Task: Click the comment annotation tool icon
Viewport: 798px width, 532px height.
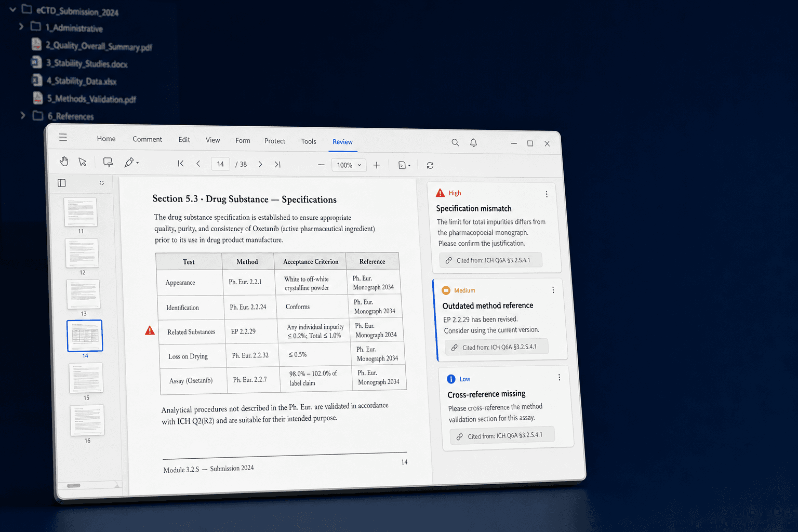Action: point(108,163)
